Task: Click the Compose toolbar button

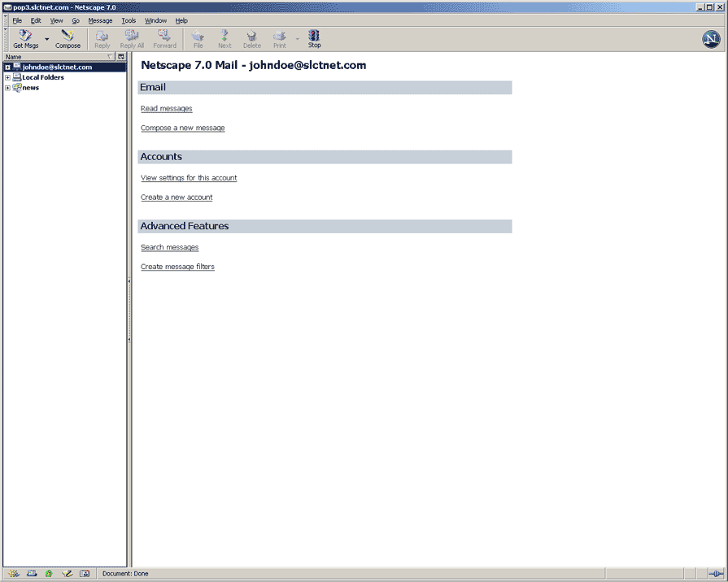Action: (x=68, y=39)
